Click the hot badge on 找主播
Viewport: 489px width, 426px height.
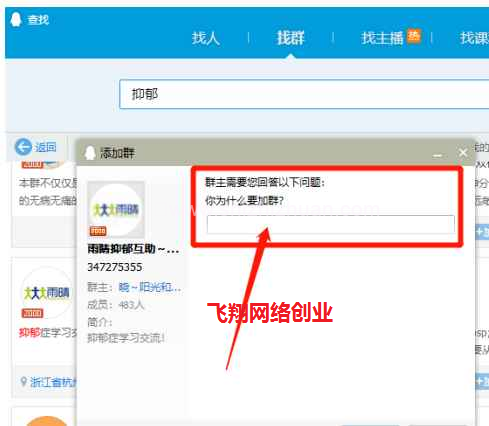pos(414,36)
